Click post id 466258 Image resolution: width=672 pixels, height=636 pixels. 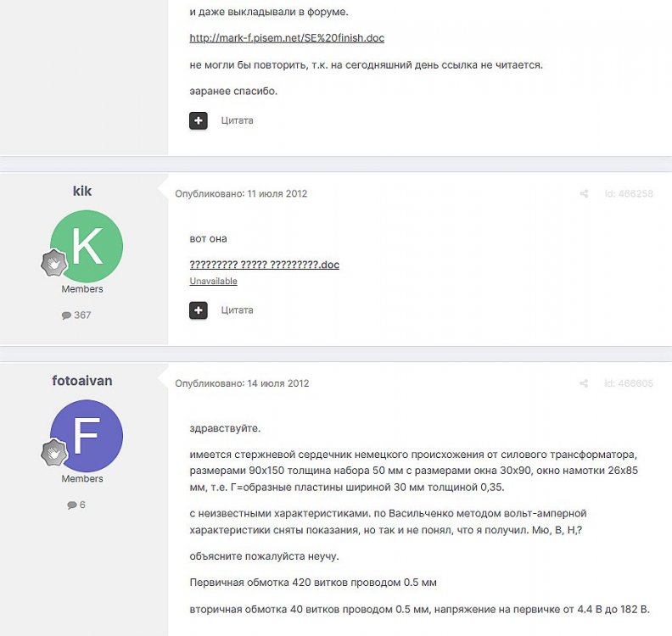pyautogui.click(x=628, y=194)
